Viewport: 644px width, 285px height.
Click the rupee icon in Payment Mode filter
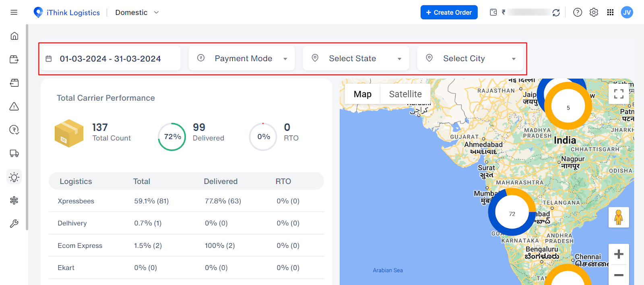click(201, 58)
